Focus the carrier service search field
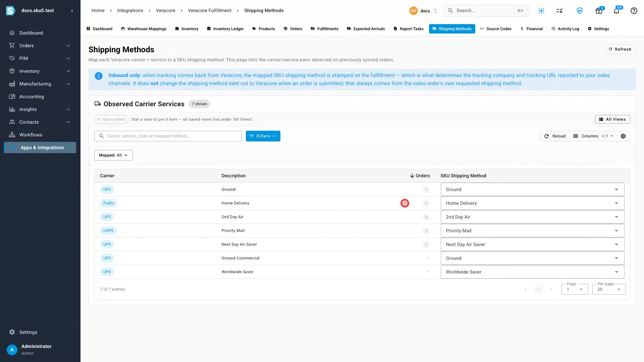Image resolution: width=644 pixels, height=362 pixels. click(x=168, y=136)
